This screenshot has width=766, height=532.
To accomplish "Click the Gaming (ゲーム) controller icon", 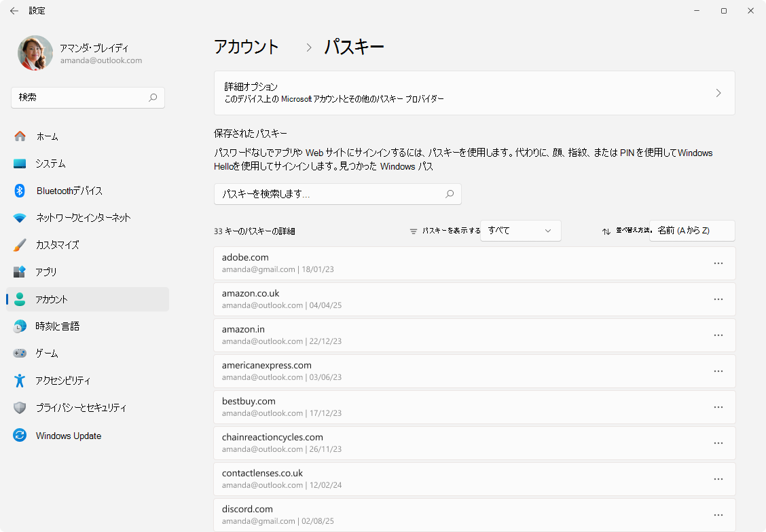I will pos(20,353).
